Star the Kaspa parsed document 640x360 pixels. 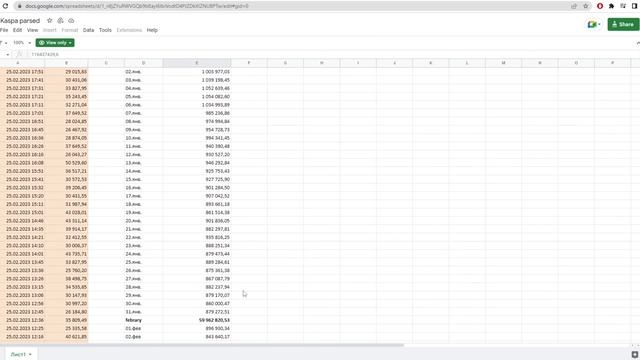(x=49, y=20)
